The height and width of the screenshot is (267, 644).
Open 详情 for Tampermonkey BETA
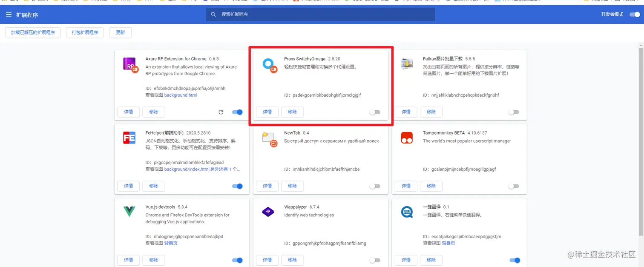pyautogui.click(x=406, y=186)
